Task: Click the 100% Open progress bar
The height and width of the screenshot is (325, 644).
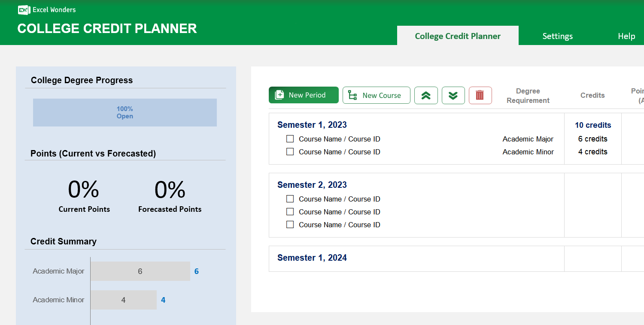Action: pyautogui.click(x=125, y=112)
